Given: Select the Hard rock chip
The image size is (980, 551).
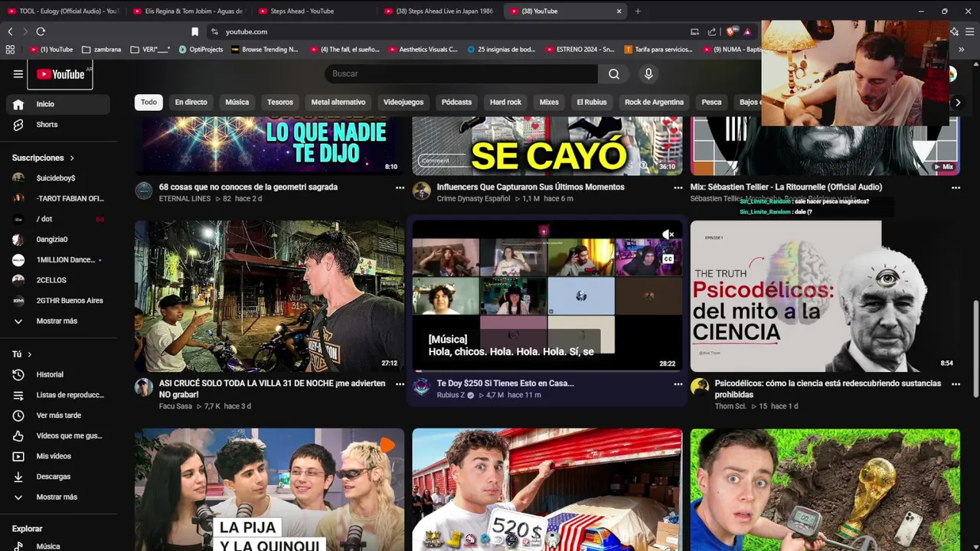Looking at the screenshot, I should coord(505,102).
